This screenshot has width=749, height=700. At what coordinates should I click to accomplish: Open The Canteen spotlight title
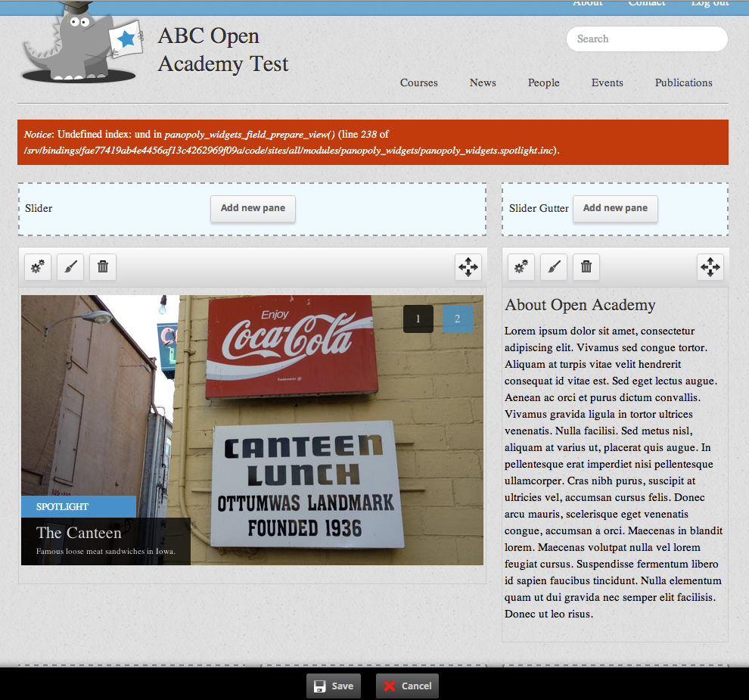coord(79,533)
